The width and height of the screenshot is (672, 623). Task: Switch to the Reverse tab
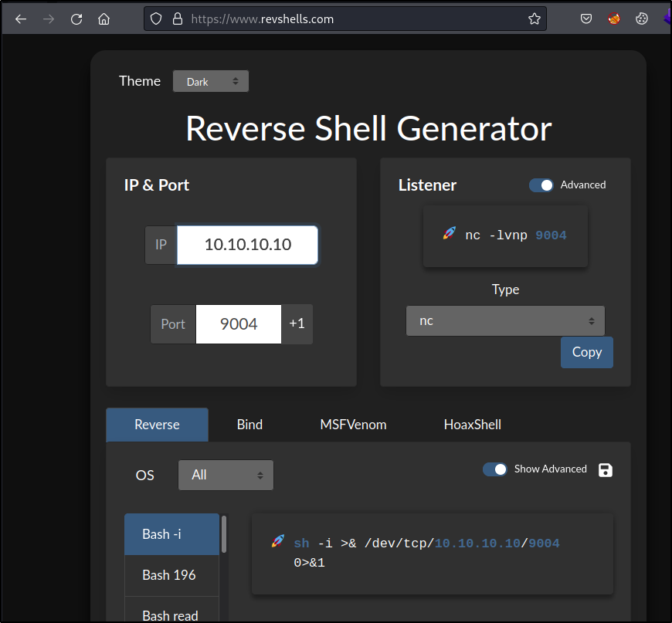157,425
